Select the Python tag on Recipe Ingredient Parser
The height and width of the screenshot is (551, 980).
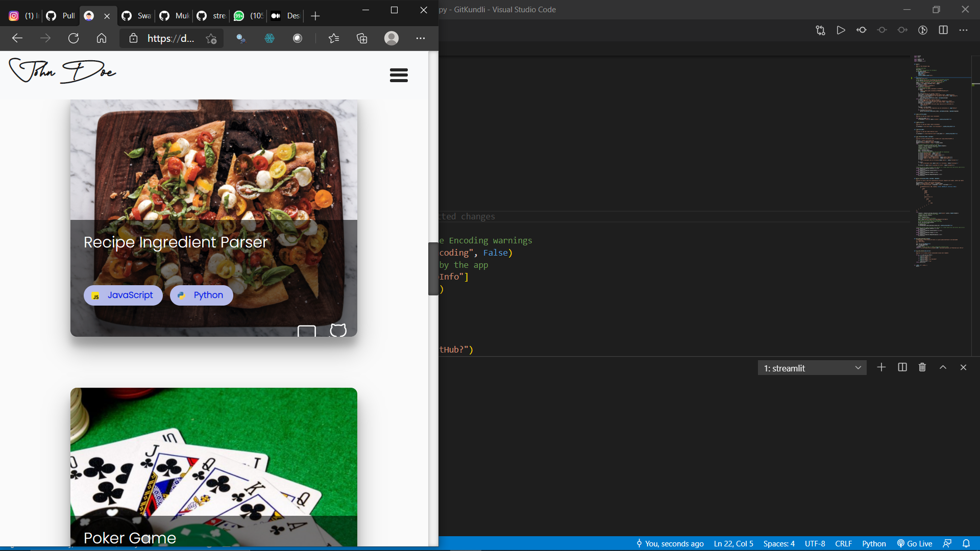(x=201, y=295)
